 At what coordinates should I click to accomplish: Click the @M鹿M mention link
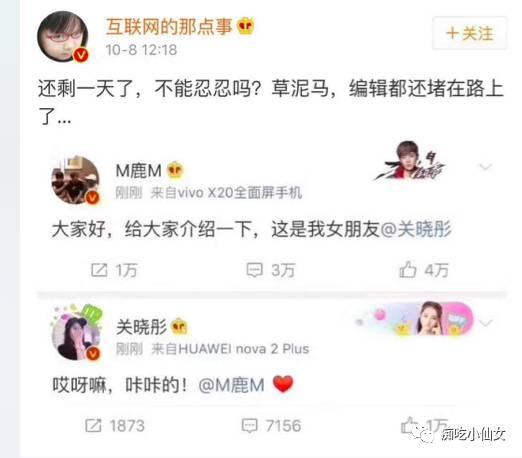pos(231,385)
